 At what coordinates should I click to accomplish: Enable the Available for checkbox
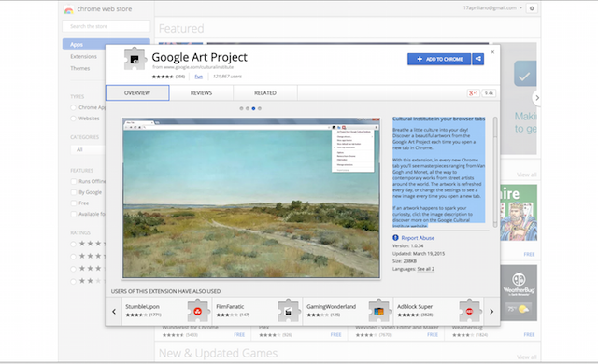click(74, 214)
